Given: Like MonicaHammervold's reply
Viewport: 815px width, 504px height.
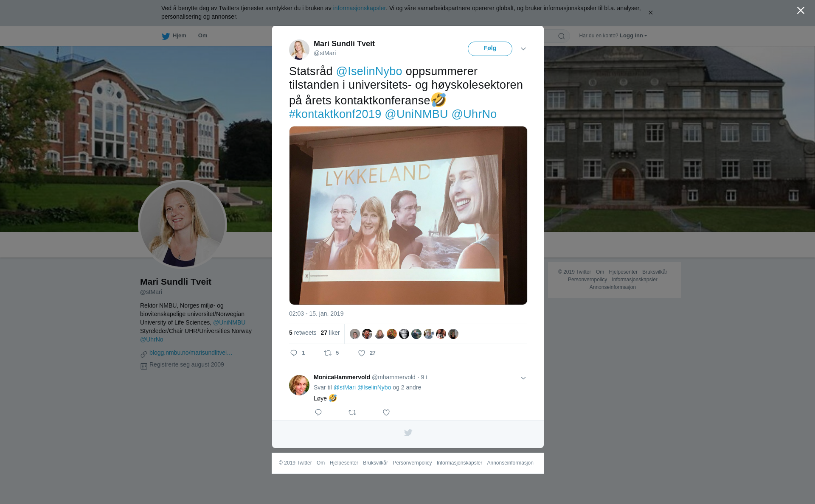Looking at the screenshot, I should click(x=386, y=412).
